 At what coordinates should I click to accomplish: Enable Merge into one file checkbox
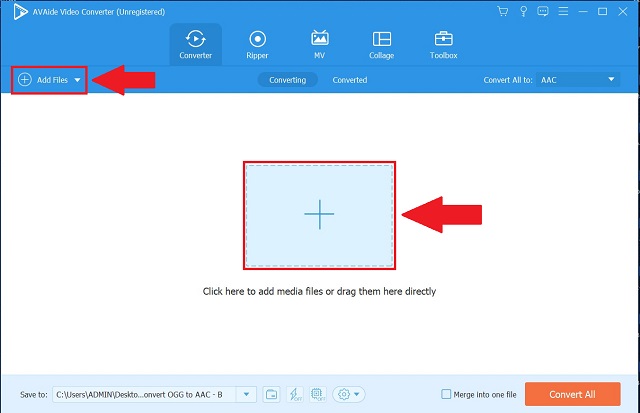(x=446, y=394)
